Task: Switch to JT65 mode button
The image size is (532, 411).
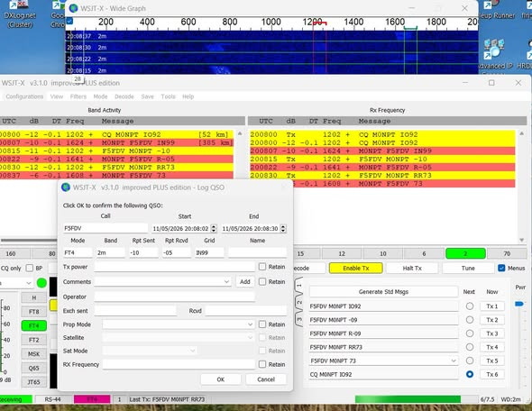Action: (34, 382)
